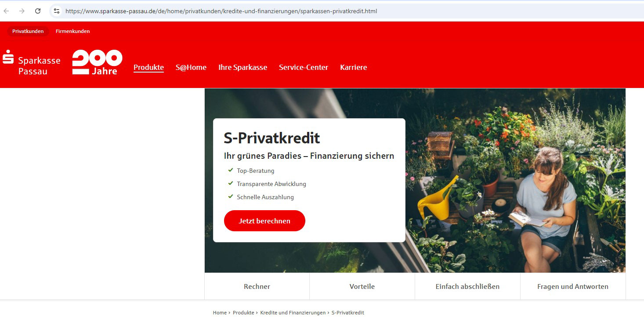Click the Jetzt berechnen button
The width and height of the screenshot is (644, 321).
[264, 221]
